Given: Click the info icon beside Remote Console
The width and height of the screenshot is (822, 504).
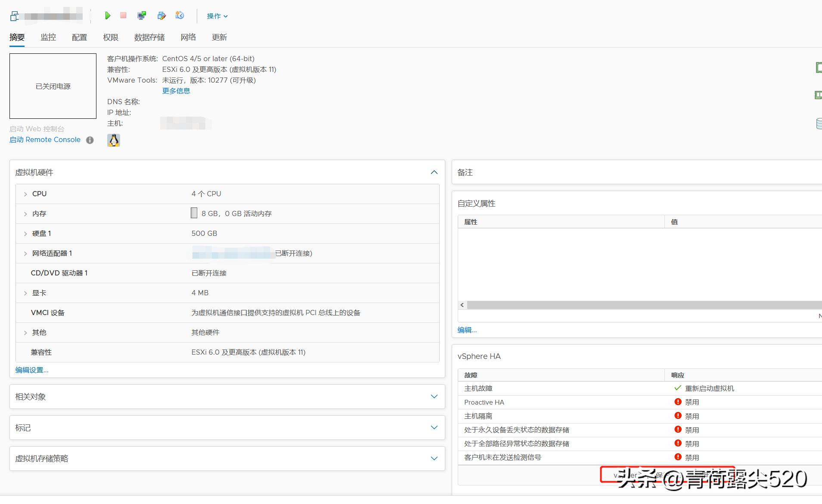Looking at the screenshot, I should pyautogui.click(x=90, y=140).
